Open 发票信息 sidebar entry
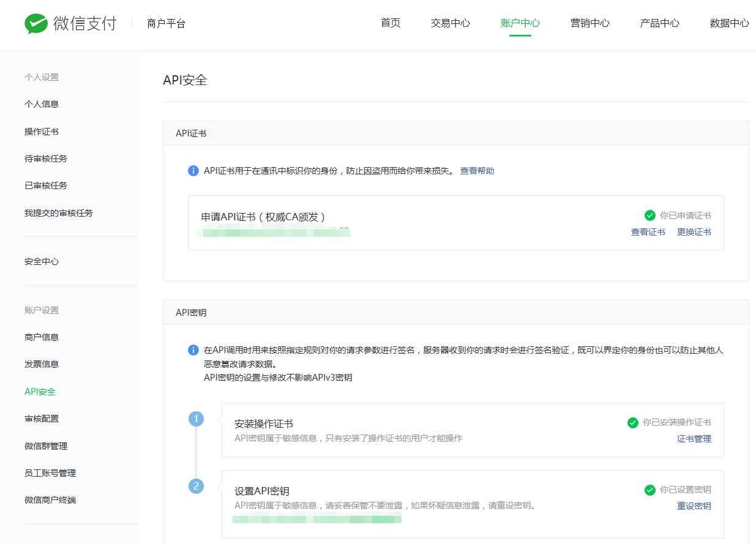Image resolution: width=756 pixels, height=544 pixels. (42, 364)
